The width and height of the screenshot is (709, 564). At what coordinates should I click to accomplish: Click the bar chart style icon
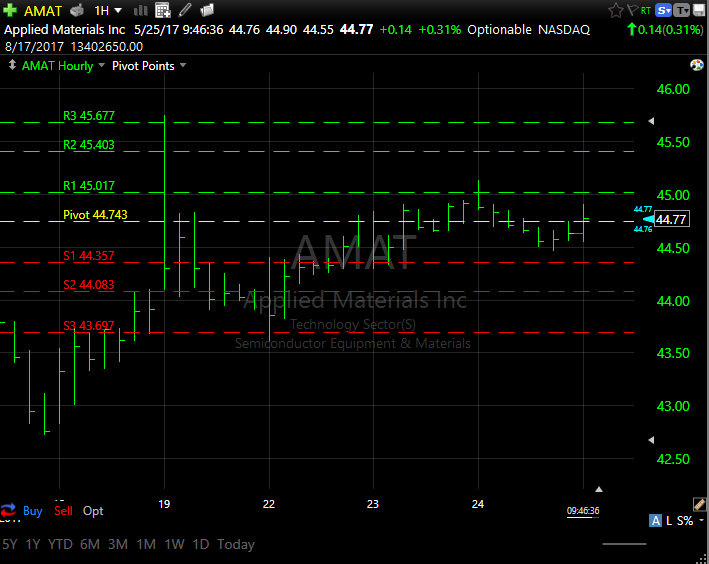(x=141, y=10)
